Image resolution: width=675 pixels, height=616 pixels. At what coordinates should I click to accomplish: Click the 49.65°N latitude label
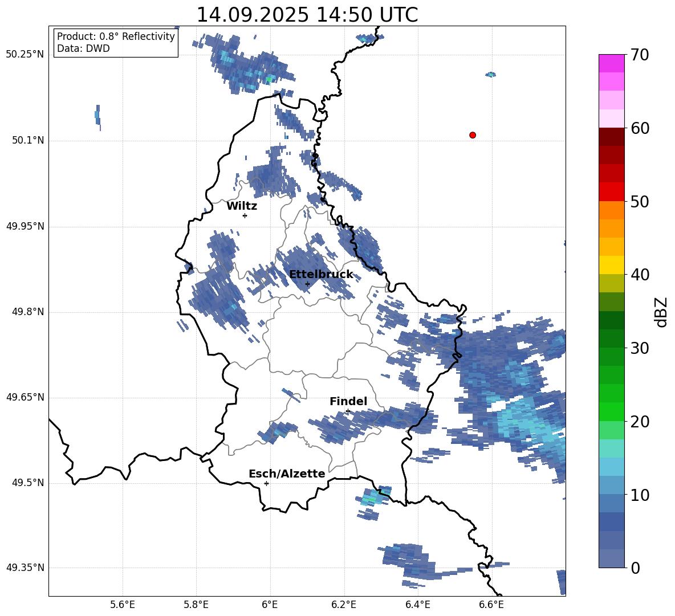click(x=25, y=397)
